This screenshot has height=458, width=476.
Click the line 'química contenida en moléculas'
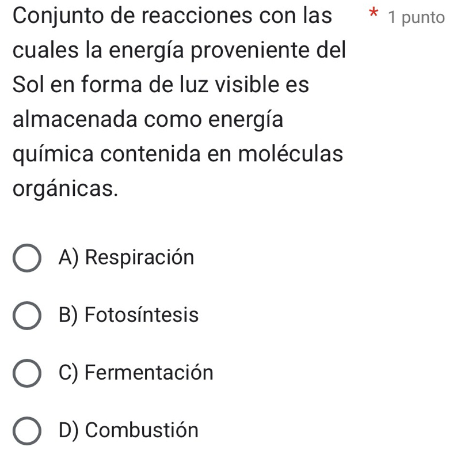(x=177, y=154)
